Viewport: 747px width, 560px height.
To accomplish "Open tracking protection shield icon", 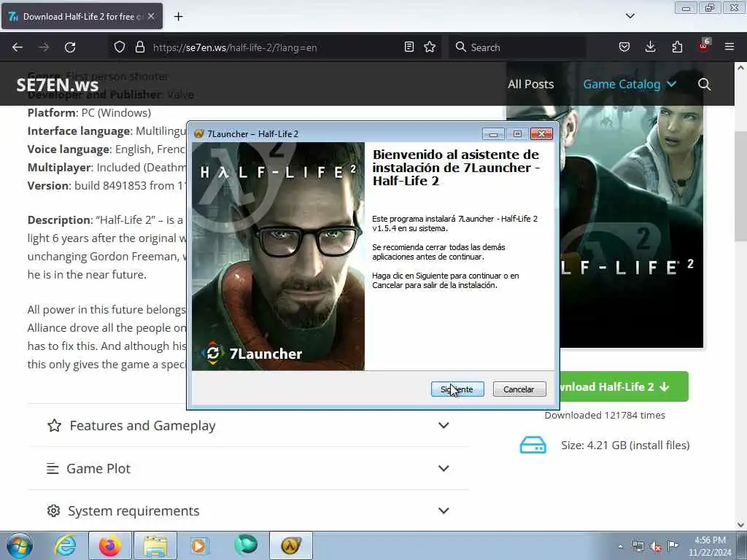I will [x=120, y=47].
